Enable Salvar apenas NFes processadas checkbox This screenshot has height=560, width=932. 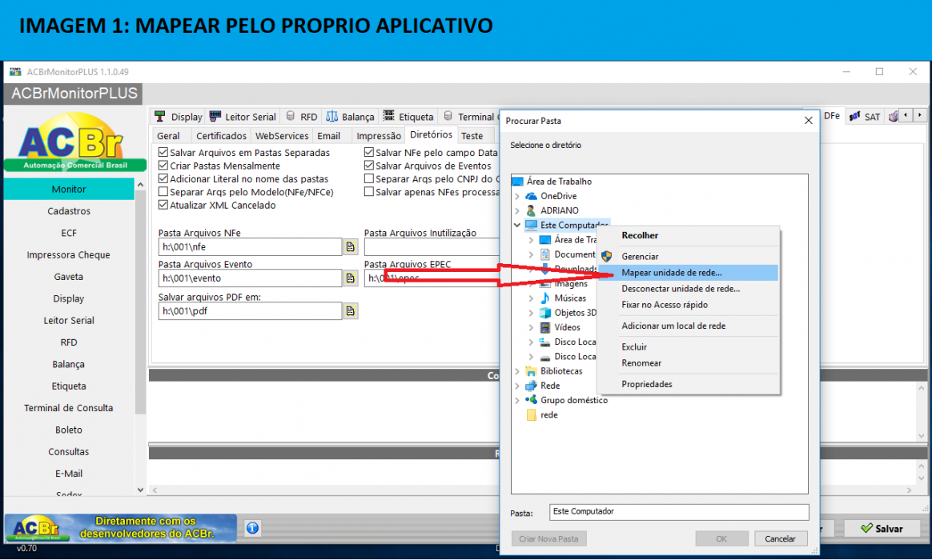368,192
